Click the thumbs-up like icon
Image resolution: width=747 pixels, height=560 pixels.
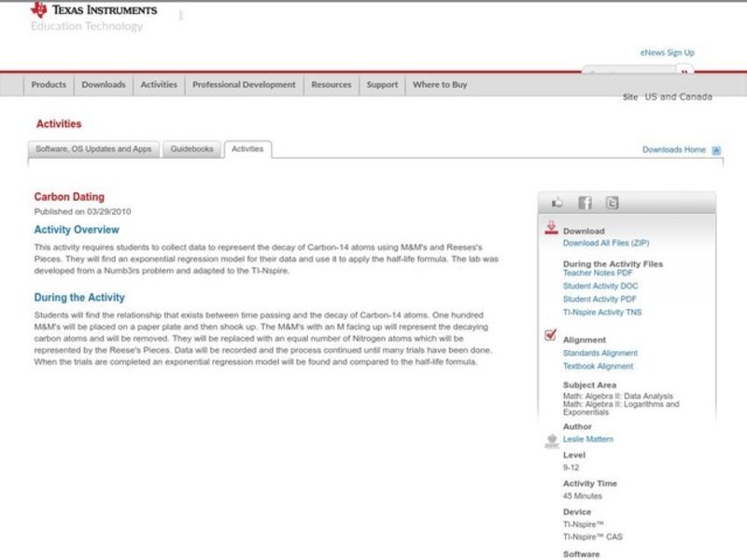557,203
